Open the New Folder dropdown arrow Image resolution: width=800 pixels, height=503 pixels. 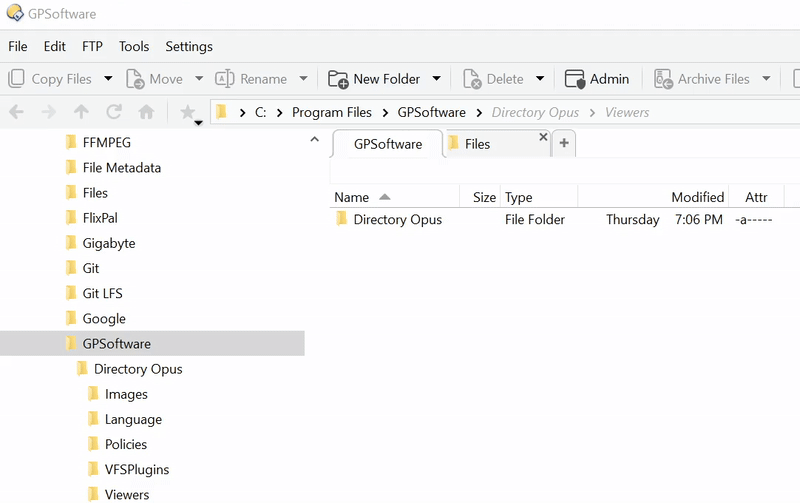(x=436, y=79)
